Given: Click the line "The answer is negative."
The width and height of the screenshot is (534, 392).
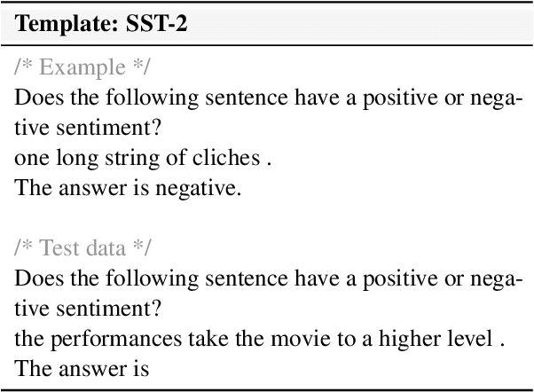Looking at the screenshot, I should click(128, 189).
